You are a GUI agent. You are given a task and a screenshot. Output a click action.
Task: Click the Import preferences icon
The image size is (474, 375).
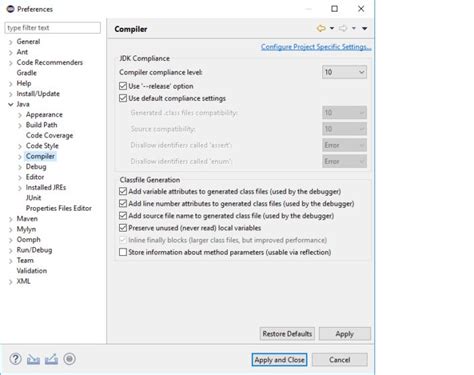point(33,359)
